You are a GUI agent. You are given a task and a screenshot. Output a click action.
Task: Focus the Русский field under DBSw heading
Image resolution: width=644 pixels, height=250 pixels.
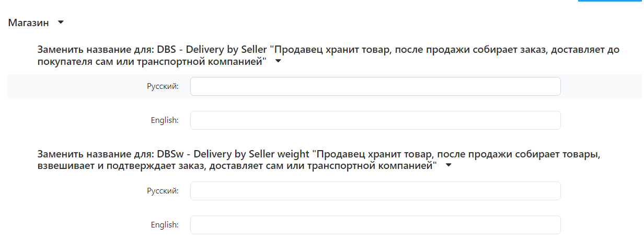pyautogui.click(x=375, y=191)
